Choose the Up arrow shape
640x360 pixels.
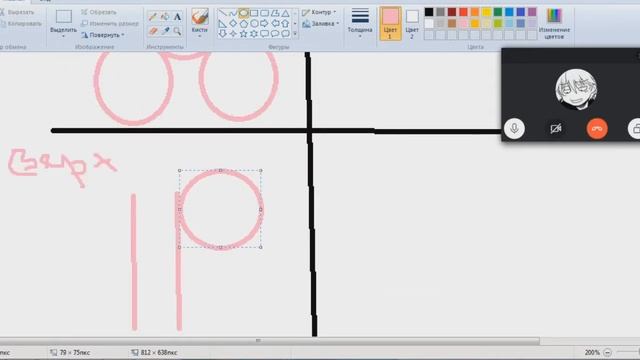(x=286, y=24)
